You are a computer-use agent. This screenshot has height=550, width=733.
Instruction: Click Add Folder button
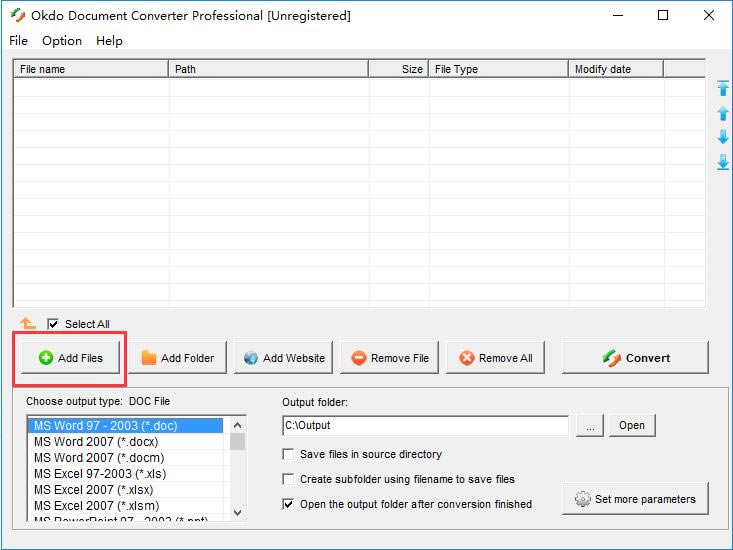pos(177,358)
